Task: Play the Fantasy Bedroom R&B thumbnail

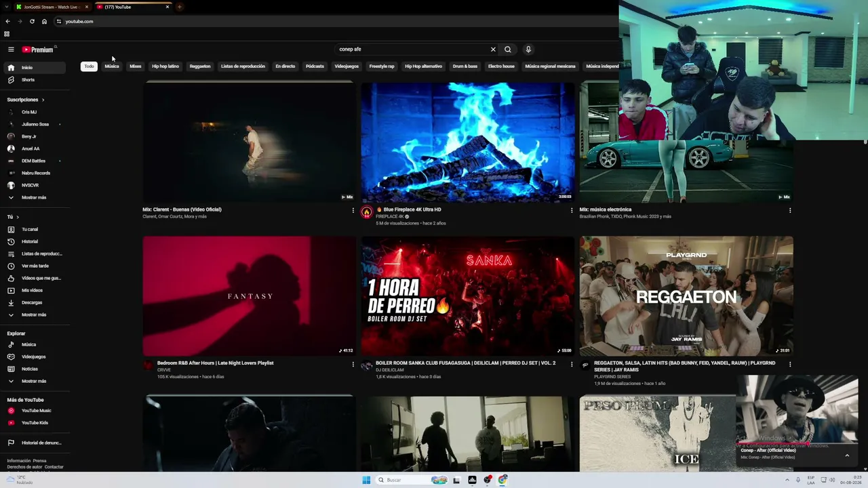Action: (x=249, y=296)
